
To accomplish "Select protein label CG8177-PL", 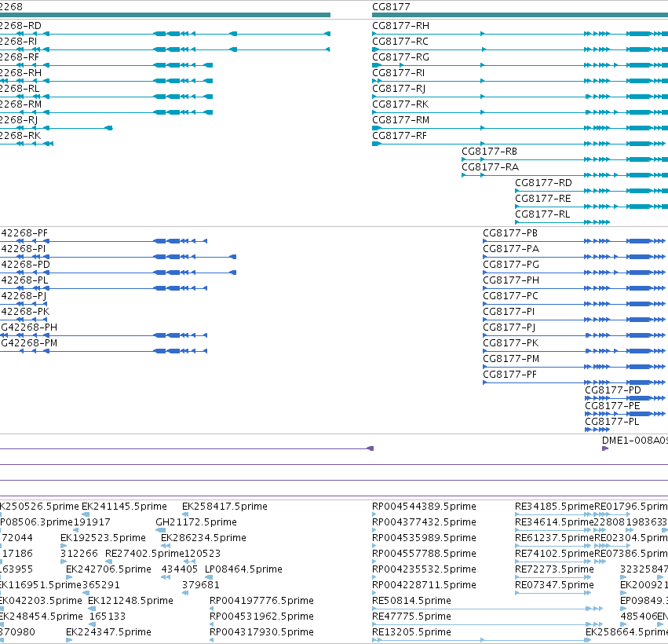I will 611,423.
